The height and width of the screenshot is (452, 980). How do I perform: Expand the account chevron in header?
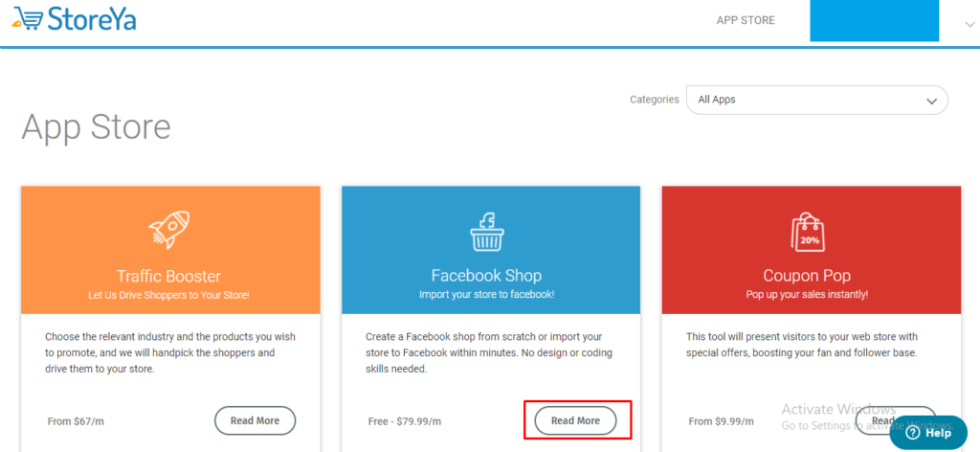[969, 24]
